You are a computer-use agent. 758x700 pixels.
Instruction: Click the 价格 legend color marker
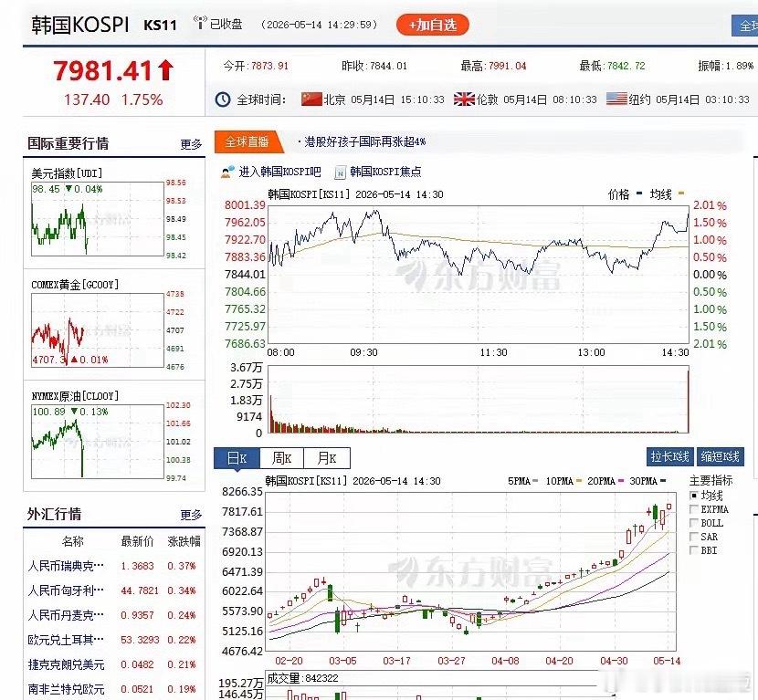tap(639, 194)
